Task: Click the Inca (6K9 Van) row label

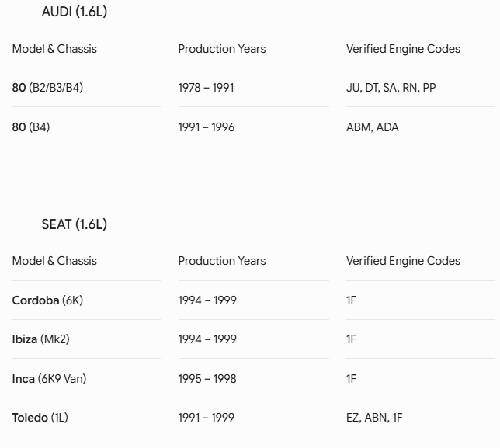Action: click(x=49, y=378)
